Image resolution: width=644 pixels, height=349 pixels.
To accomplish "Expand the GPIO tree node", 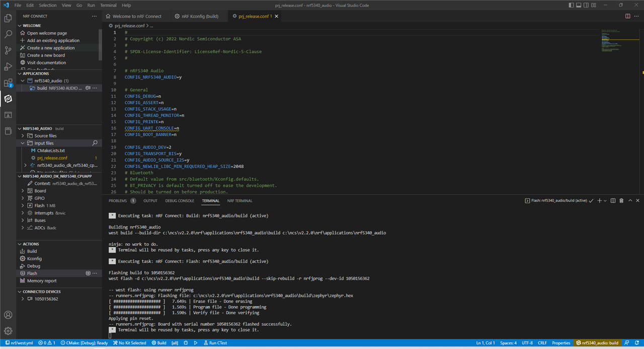I will click(39, 198).
